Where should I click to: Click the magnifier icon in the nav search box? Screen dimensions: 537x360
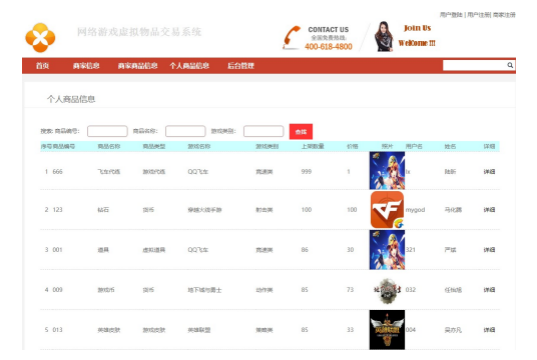click(x=510, y=65)
